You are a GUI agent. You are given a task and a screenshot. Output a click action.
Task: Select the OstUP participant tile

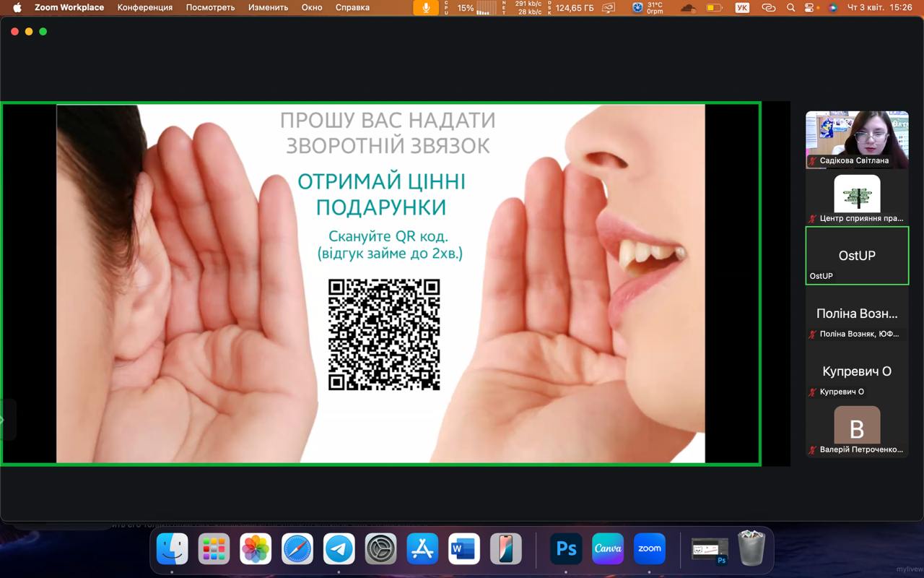coord(857,256)
